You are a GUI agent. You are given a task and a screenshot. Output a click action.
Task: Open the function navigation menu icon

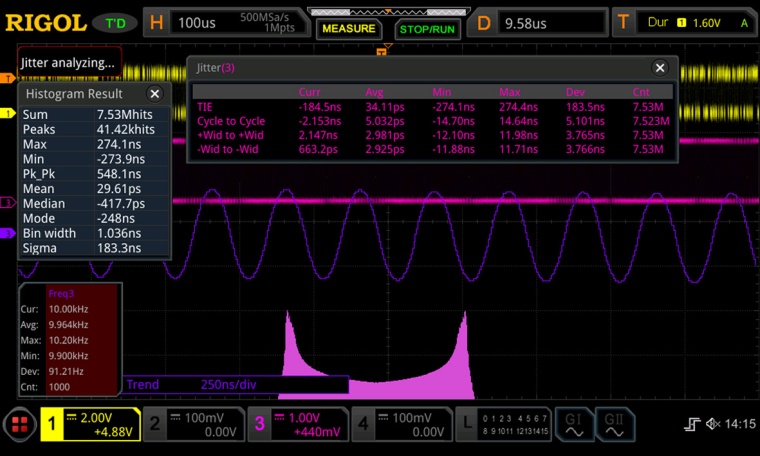pyautogui.click(x=19, y=424)
